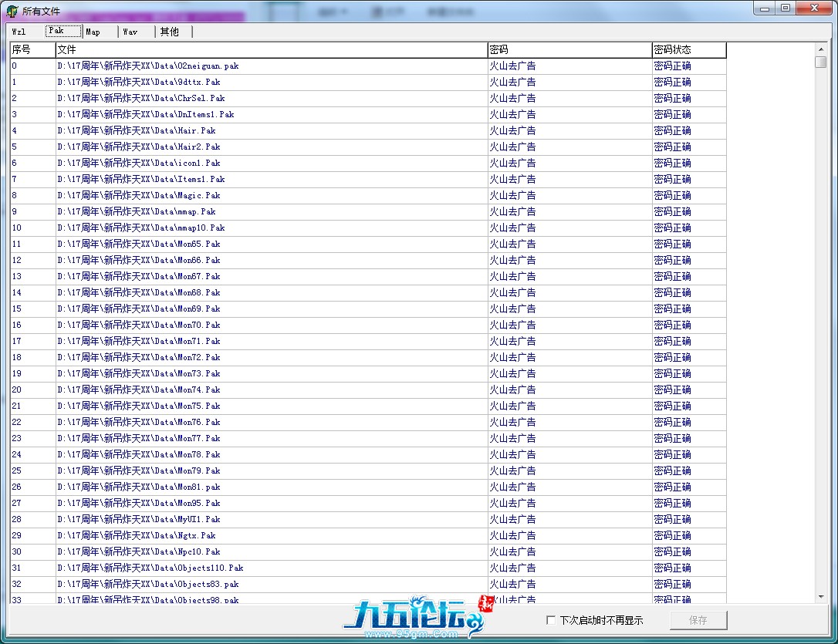Open the 其他 tab
The height and width of the screenshot is (644, 838).
point(169,32)
